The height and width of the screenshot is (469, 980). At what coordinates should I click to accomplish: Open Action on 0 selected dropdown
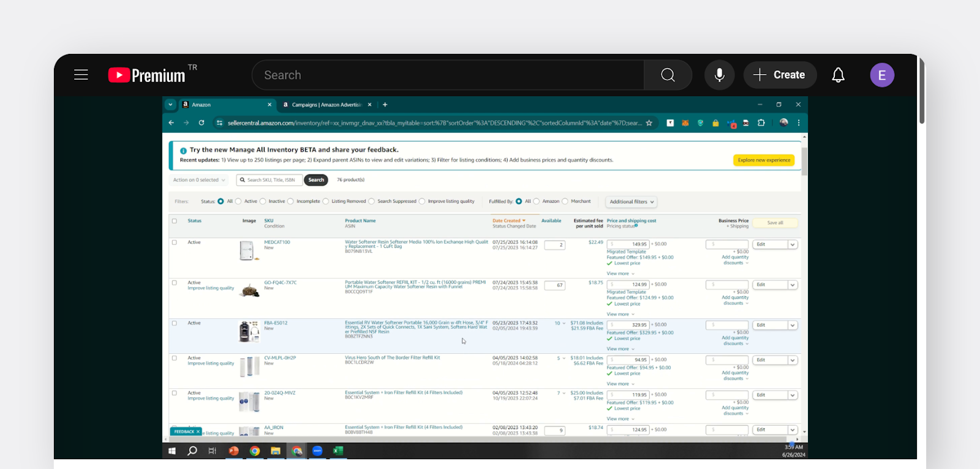coord(199,180)
